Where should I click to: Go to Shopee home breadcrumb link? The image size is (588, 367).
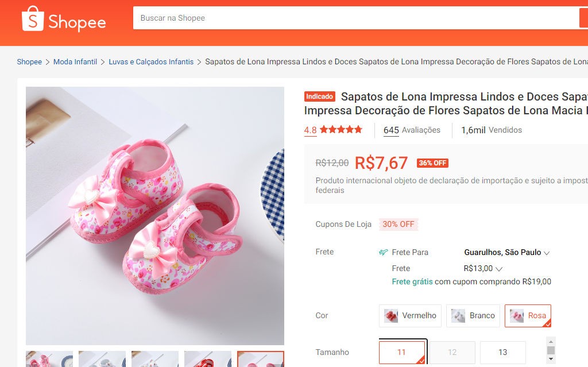(x=29, y=62)
